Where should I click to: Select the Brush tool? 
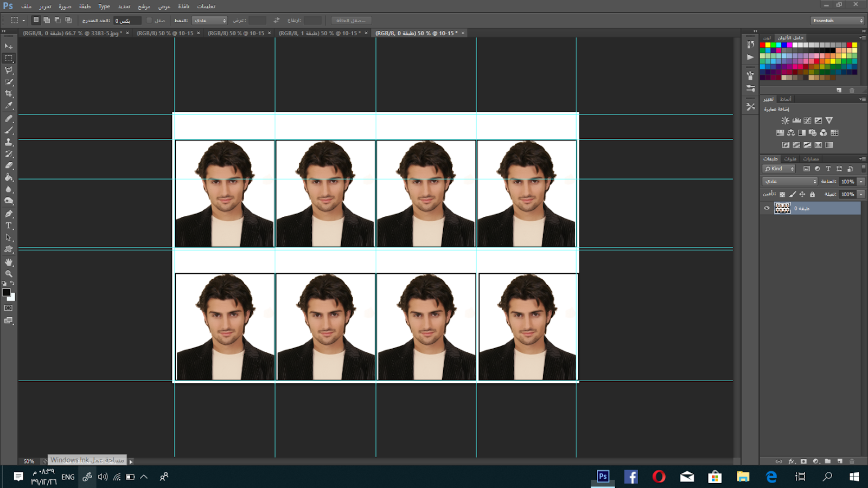pos(9,130)
